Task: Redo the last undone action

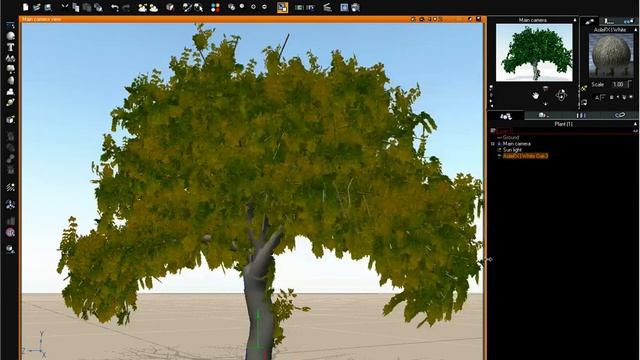Action: coord(126,7)
